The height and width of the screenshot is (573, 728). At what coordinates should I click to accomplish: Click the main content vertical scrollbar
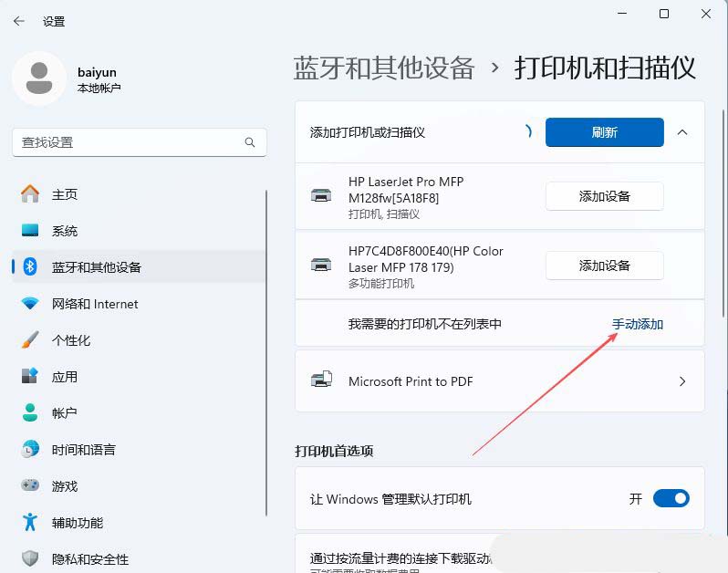click(x=723, y=214)
